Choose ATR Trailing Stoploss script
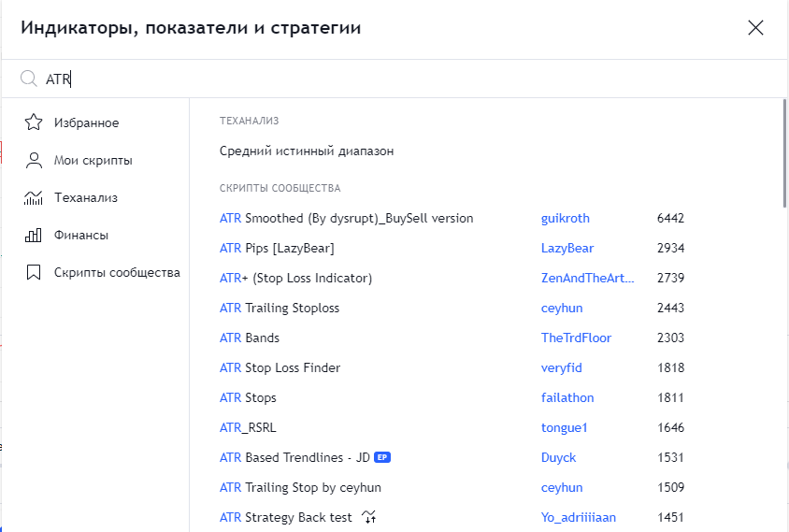The image size is (789, 532). pos(280,308)
